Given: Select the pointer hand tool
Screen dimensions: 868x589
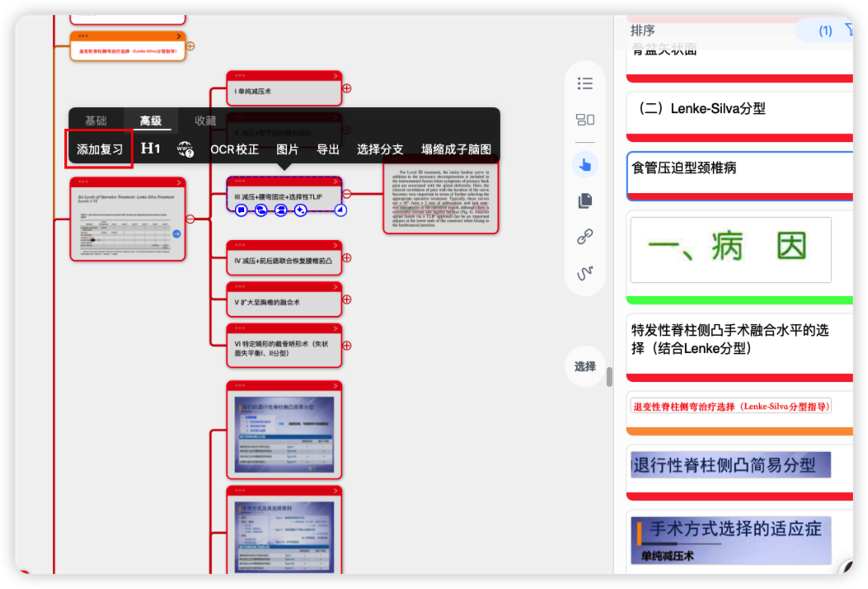Looking at the screenshot, I should tap(585, 165).
